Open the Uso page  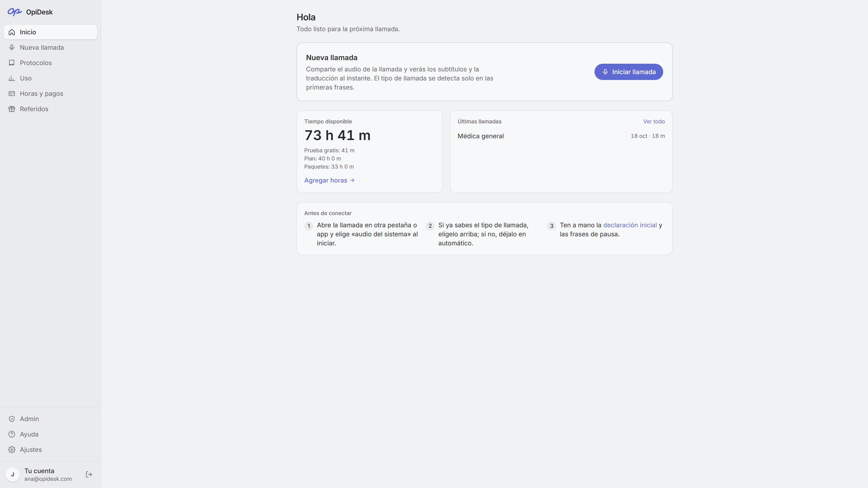[x=50, y=78]
